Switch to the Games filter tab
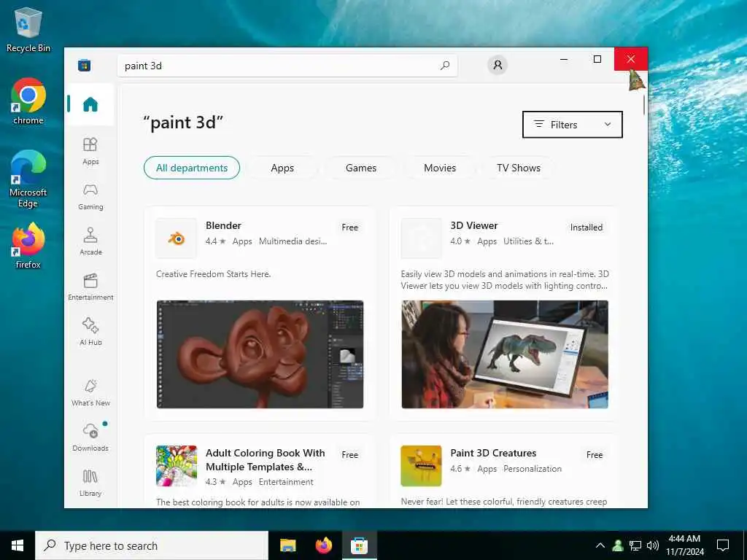Screen dimensions: 747x560 (361, 168)
